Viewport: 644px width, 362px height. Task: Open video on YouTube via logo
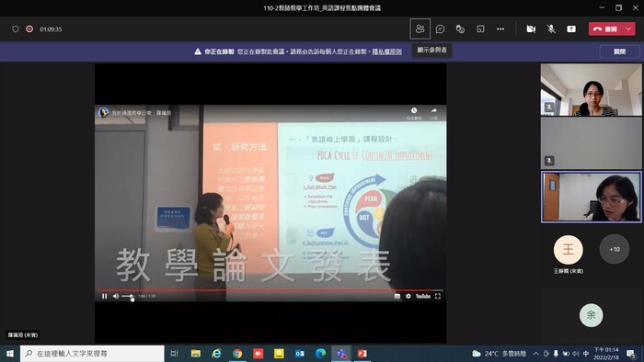[423, 296]
